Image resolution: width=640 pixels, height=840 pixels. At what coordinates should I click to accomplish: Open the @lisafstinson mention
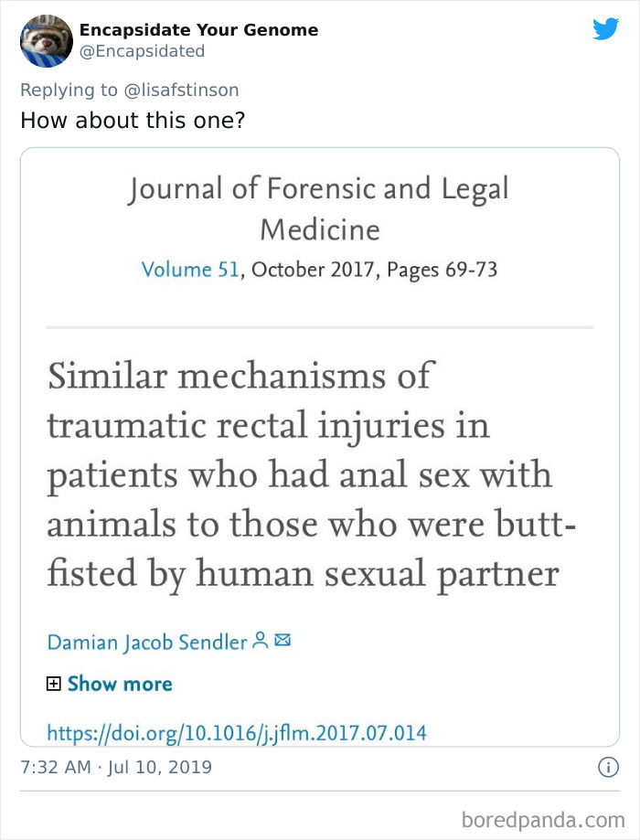coord(177,90)
